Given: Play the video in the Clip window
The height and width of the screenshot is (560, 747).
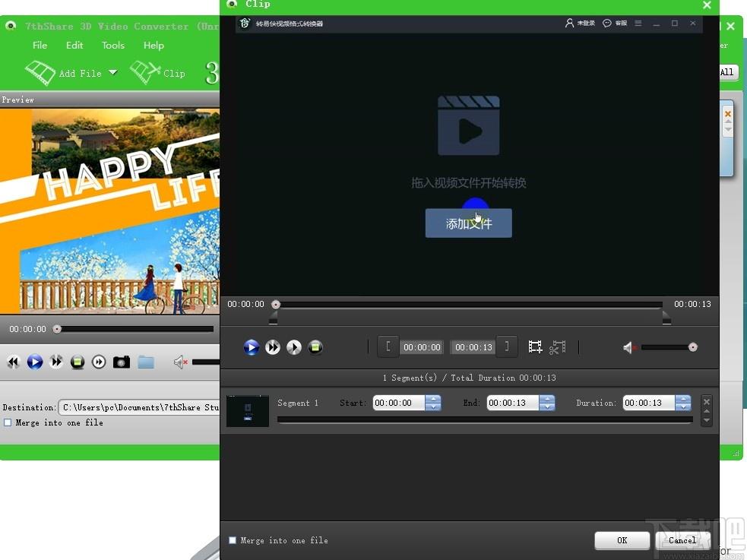Looking at the screenshot, I should [x=252, y=347].
